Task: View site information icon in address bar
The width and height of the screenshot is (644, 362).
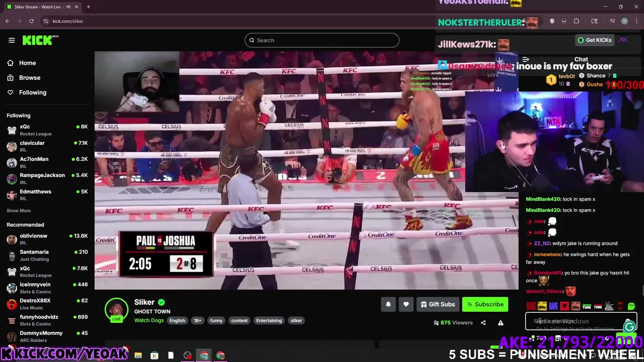Action: click(x=46, y=21)
